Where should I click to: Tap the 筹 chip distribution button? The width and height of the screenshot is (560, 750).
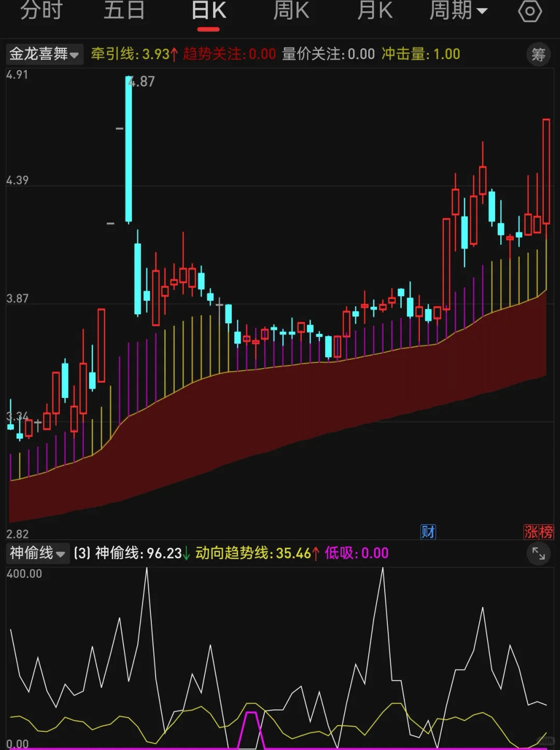pos(538,54)
